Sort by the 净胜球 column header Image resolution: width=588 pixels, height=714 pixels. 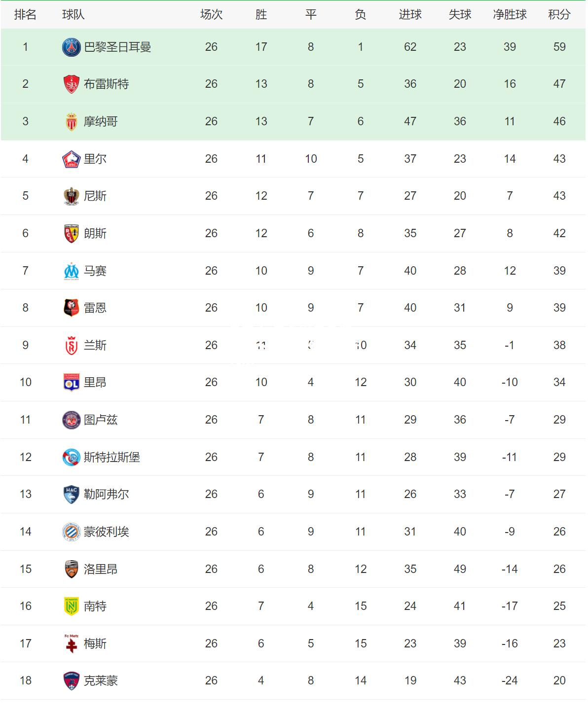click(510, 15)
